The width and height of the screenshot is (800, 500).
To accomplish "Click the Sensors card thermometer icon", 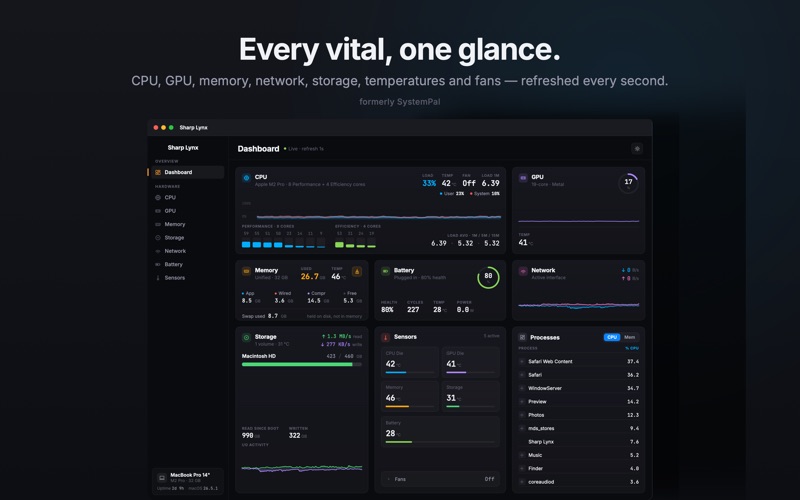I will click(386, 338).
